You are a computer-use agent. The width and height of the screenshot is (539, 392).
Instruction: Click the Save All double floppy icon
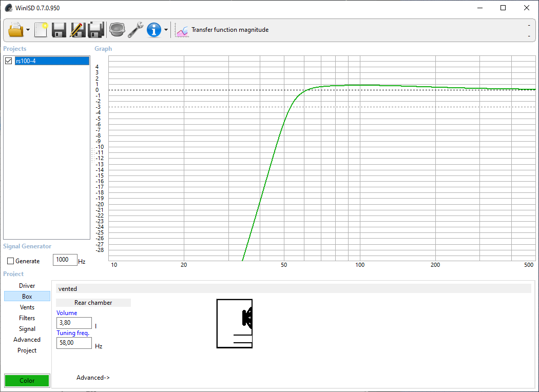click(96, 30)
